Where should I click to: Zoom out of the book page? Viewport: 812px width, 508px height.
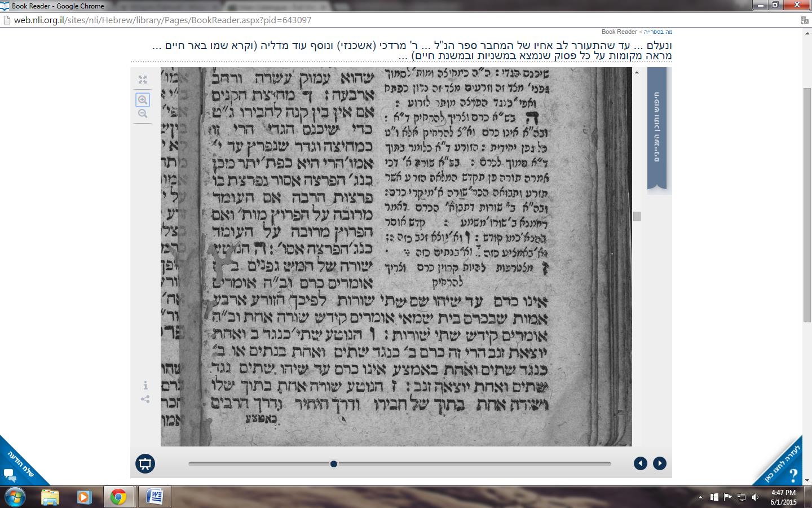click(x=143, y=114)
